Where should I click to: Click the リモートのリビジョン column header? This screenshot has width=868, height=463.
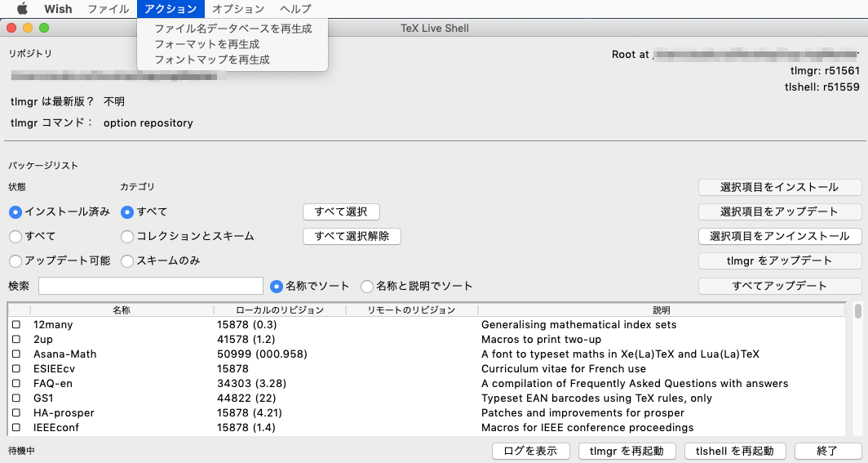[412, 310]
